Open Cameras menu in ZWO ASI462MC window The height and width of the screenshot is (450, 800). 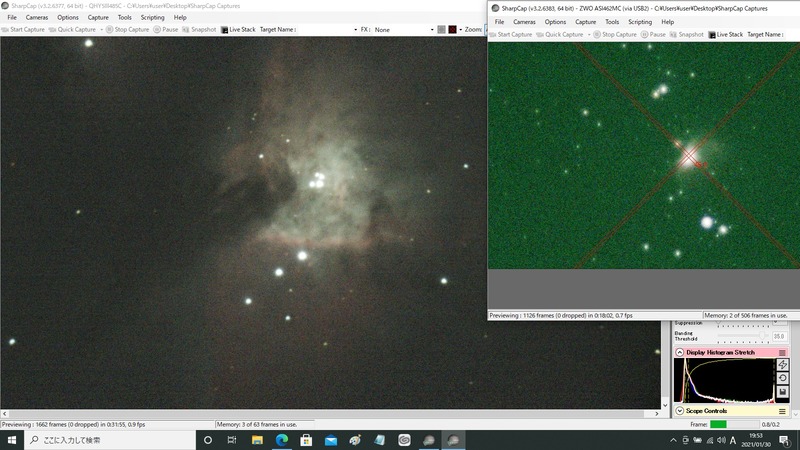pos(524,22)
